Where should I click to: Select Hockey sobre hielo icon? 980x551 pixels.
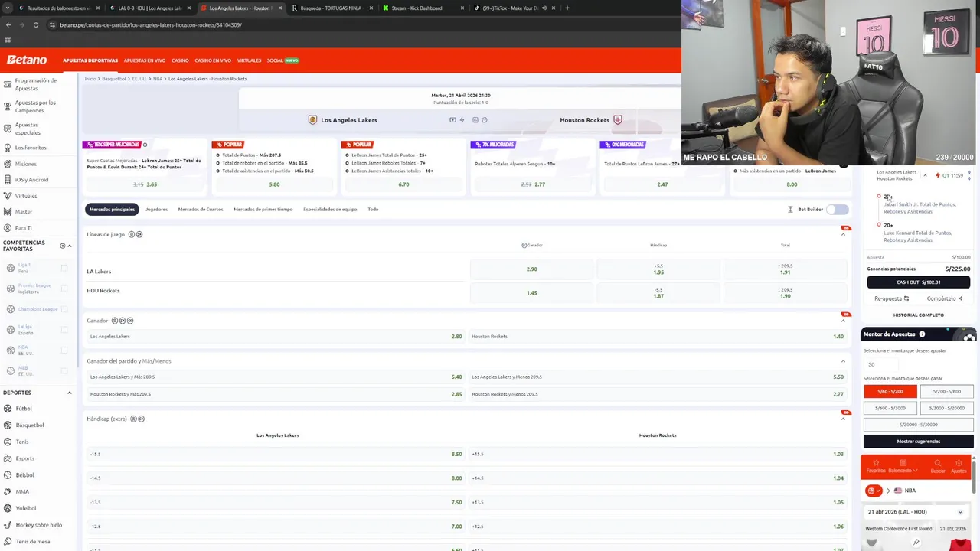click(x=8, y=525)
